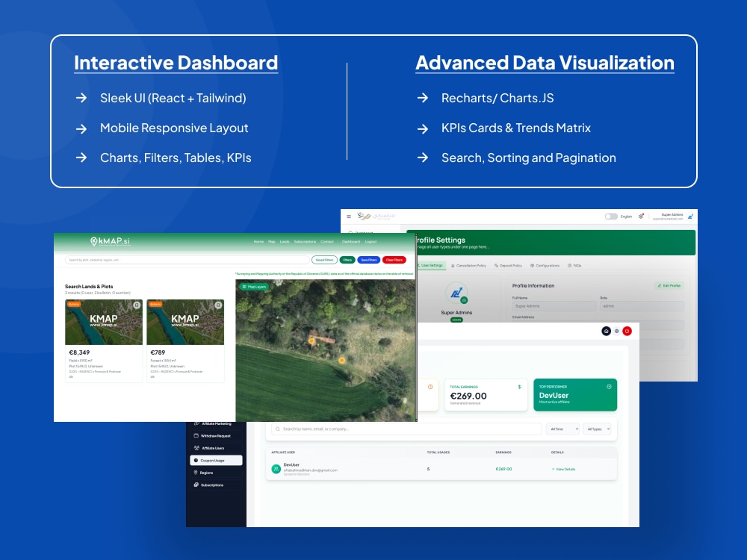Bookmark the €8,349 listing card
The width and height of the screenshot is (747, 560).
point(137,305)
